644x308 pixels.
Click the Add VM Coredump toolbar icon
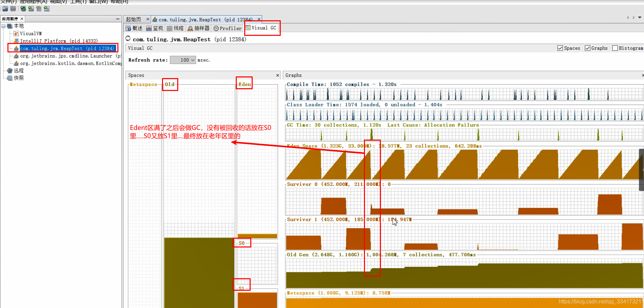point(39,8)
